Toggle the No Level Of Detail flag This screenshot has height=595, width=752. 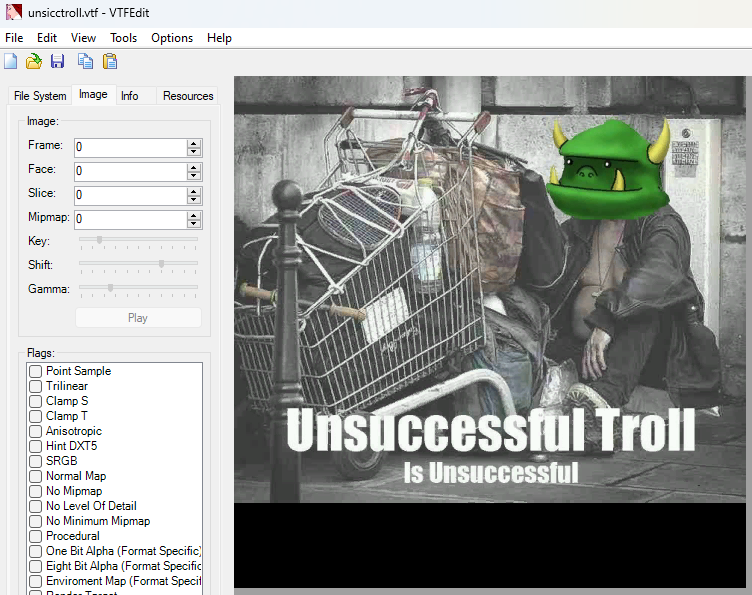click(35, 506)
